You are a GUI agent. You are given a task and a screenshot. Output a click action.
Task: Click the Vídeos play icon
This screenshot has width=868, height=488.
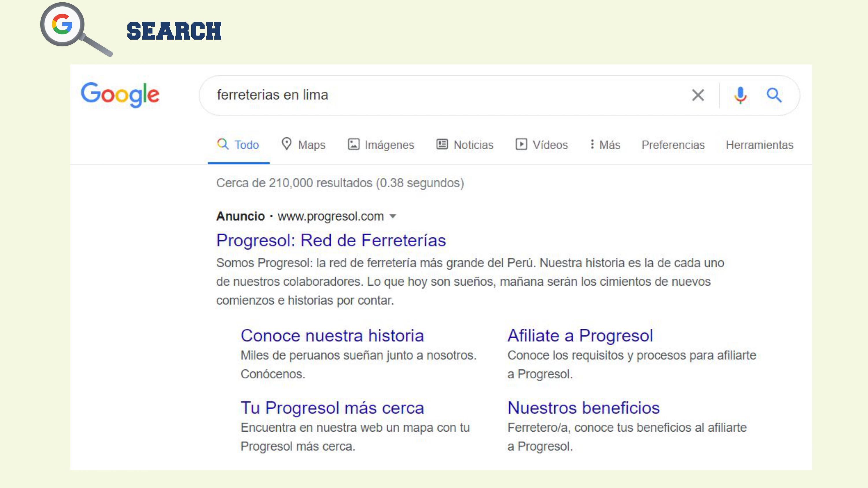[x=521, y=144]
